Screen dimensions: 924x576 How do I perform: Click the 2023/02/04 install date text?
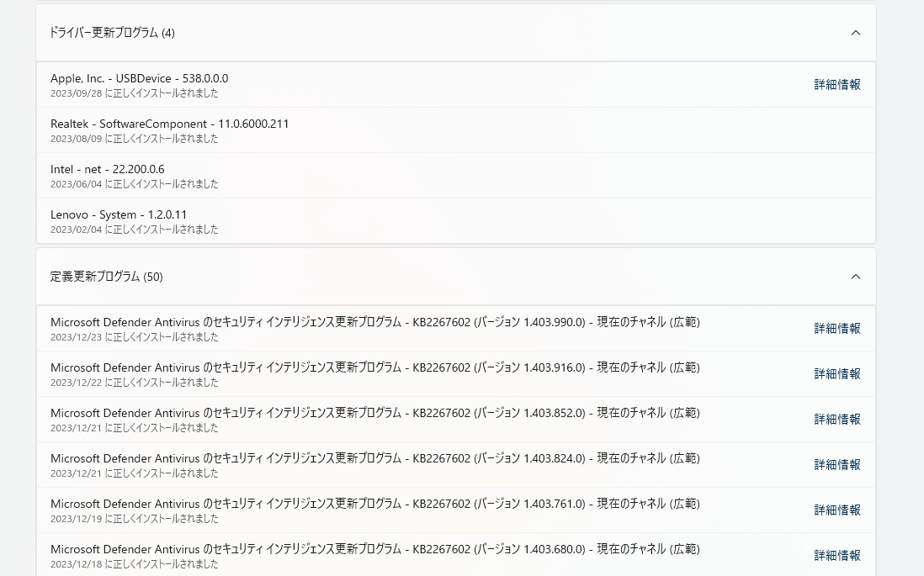point(135,229)
